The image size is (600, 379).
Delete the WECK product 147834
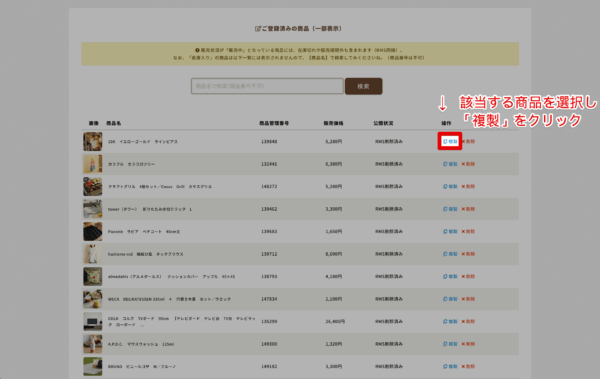(x=468, y=299)
